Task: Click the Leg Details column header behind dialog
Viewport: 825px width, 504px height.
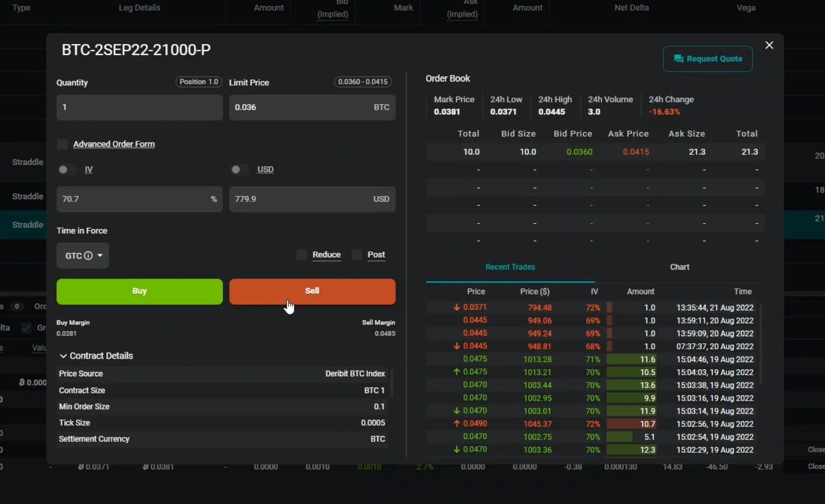Action: (x=139, y=8)
